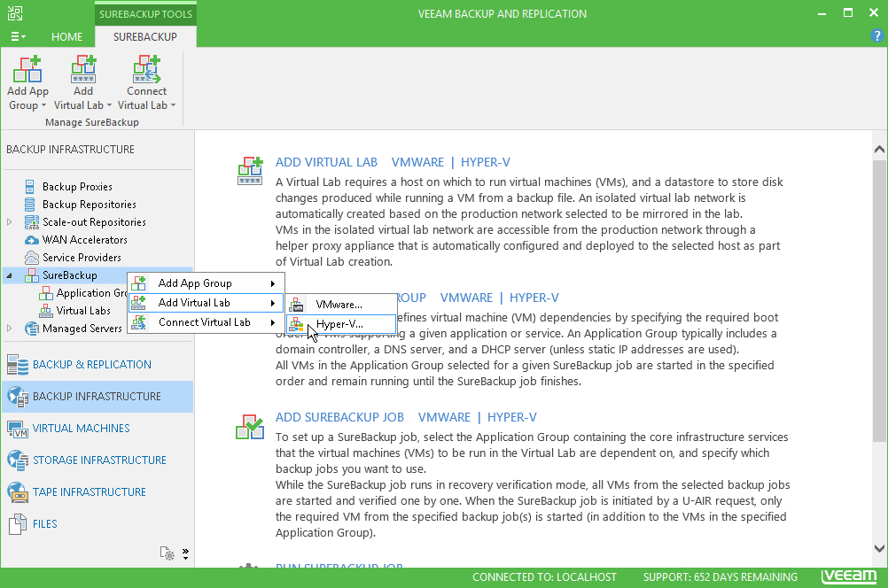Click the content scrollbar down arrow
Viewport: 888px width, 588px height.
click(x=879, y=548)
